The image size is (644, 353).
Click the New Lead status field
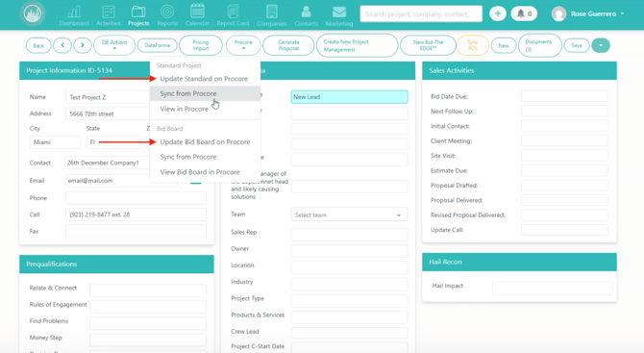[x=349, y=97]
